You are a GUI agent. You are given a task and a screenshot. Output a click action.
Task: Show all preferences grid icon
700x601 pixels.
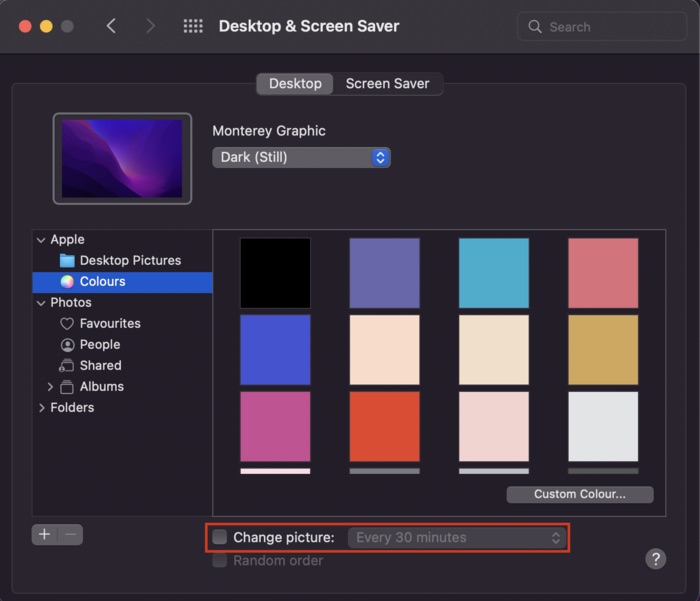(x=193, y=26)
